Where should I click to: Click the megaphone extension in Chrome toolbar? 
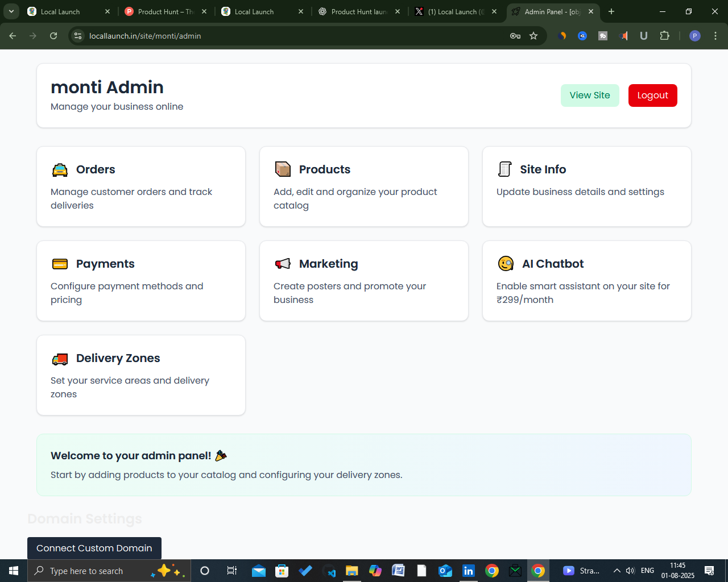click(623, 36)
